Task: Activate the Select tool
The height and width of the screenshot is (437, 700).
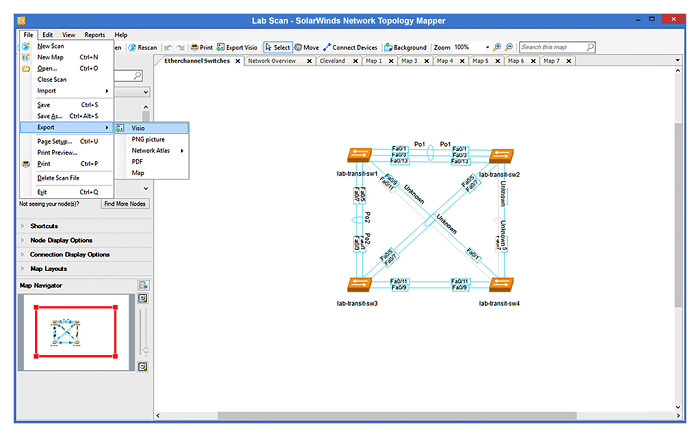Action: coord(277,47)
